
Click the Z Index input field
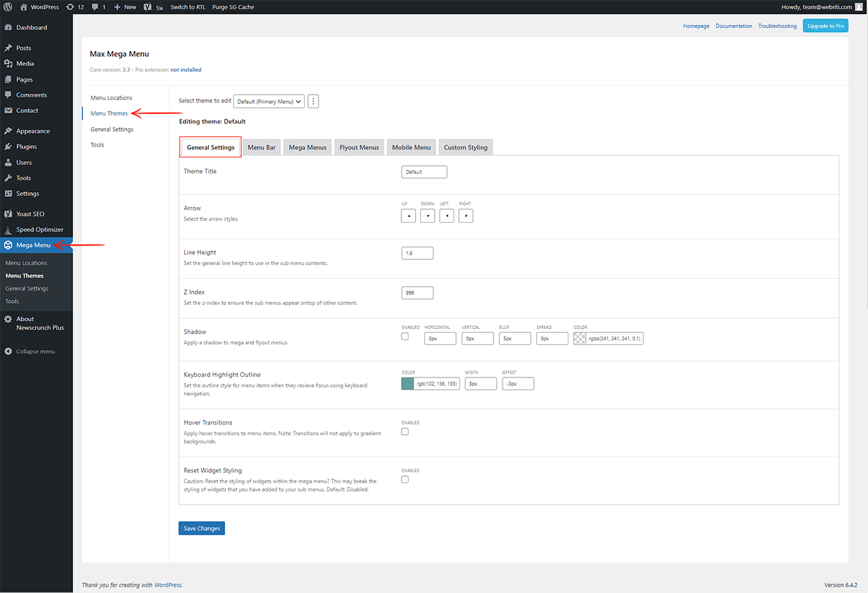pyautogui.click(x=418, y=293)
